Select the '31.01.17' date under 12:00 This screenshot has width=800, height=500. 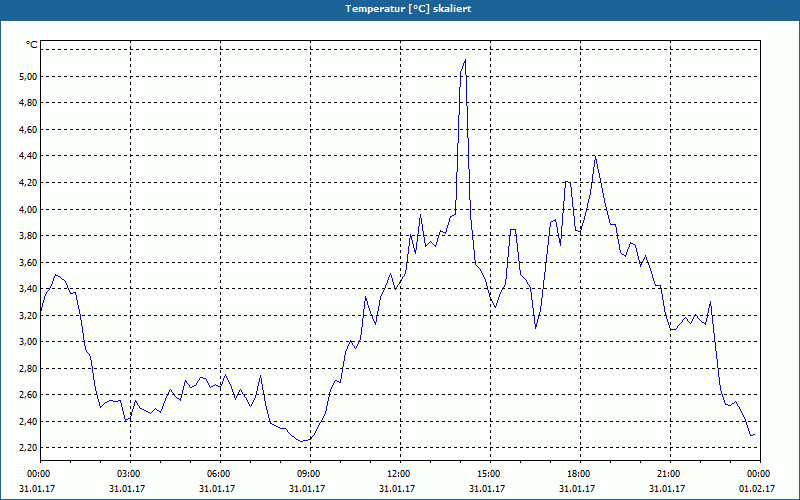pos(396,489)
